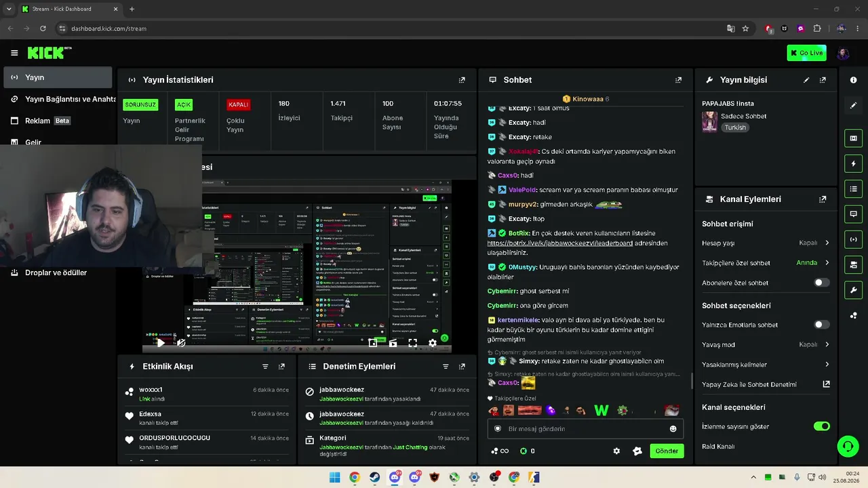
Task: Bookmark this page with the star
Action: click(745, 28)
